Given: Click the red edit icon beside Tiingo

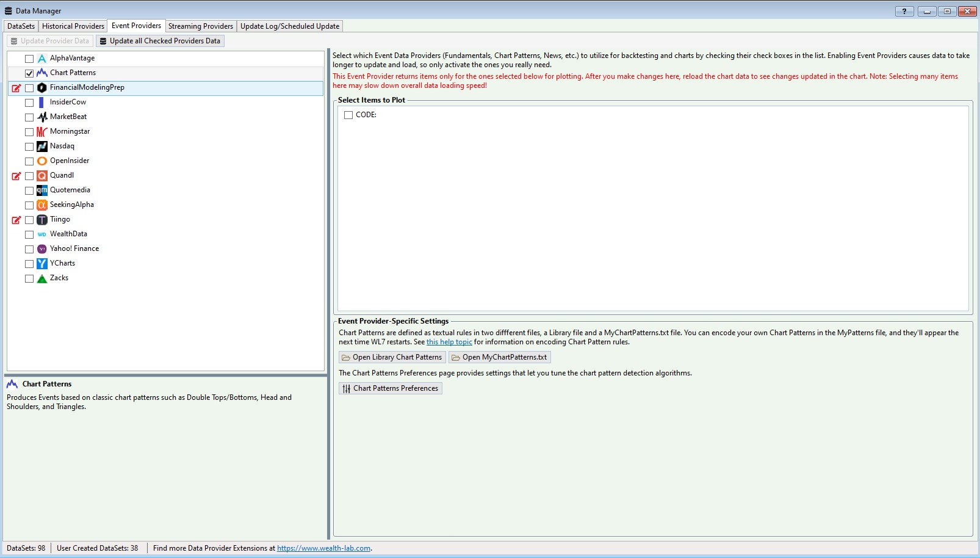Looking at the screenshot, I should coord(16,220).
